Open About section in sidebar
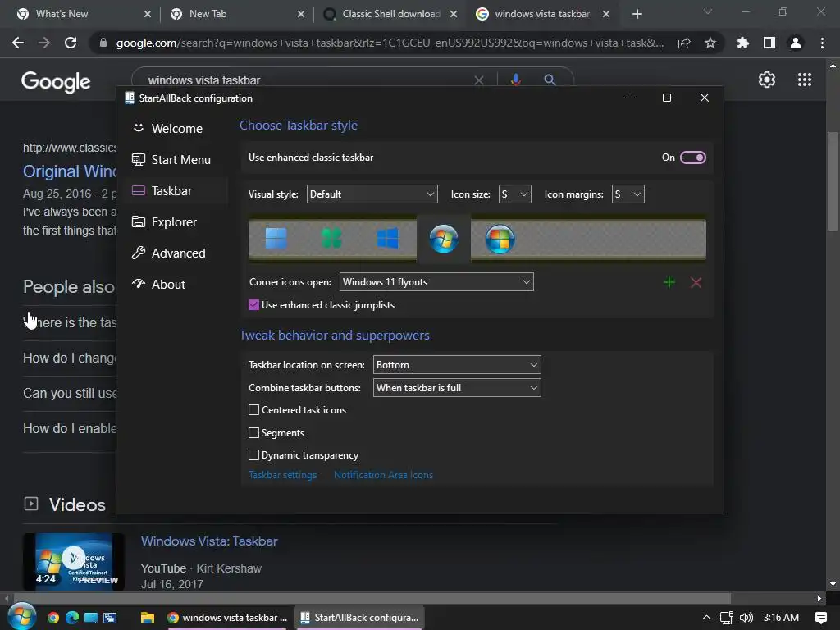 177,284
